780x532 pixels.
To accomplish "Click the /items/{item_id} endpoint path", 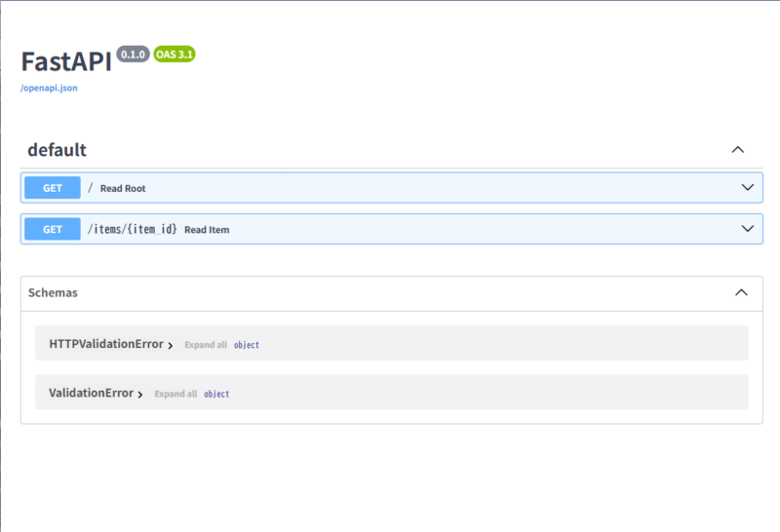I will (x=133, y=229).
